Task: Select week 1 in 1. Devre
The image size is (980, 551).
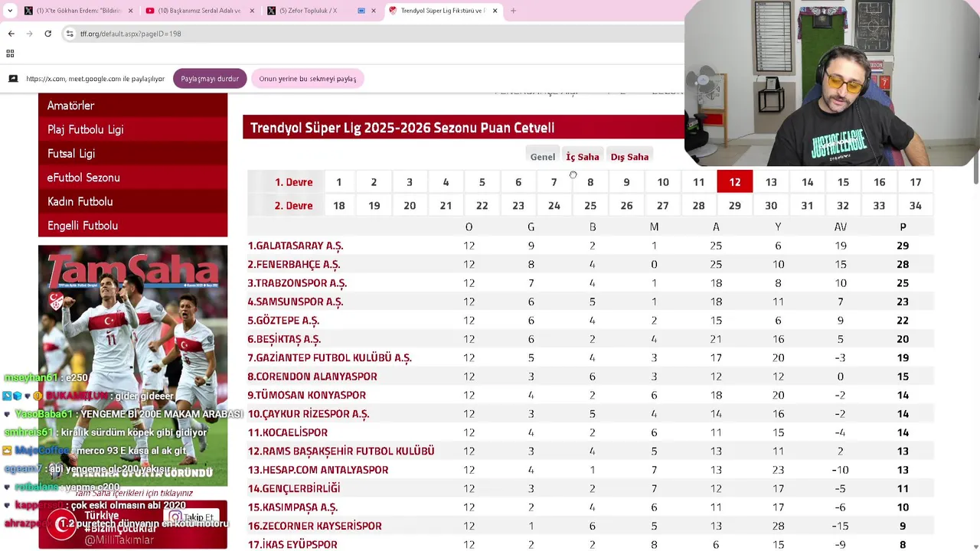Action: pos(338,182)
